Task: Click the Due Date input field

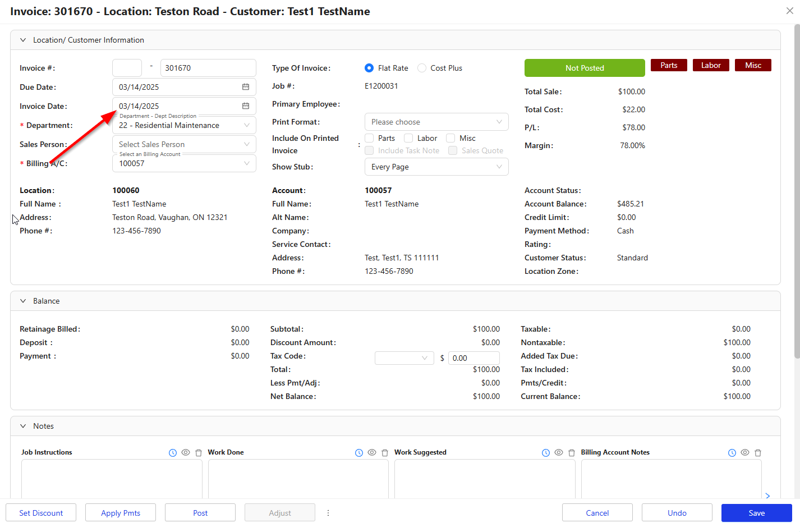Action: (184, 87)
